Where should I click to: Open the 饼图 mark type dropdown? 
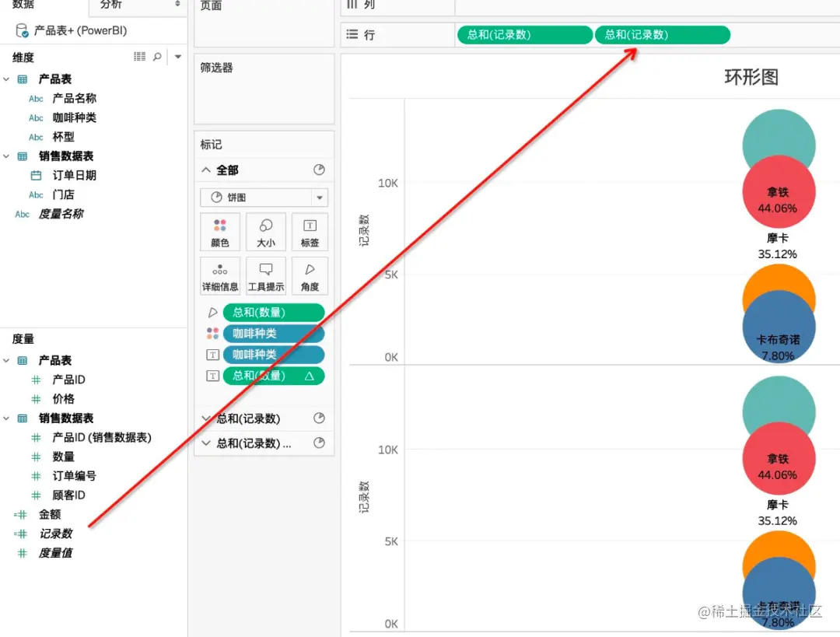click(x=320, y=198)
